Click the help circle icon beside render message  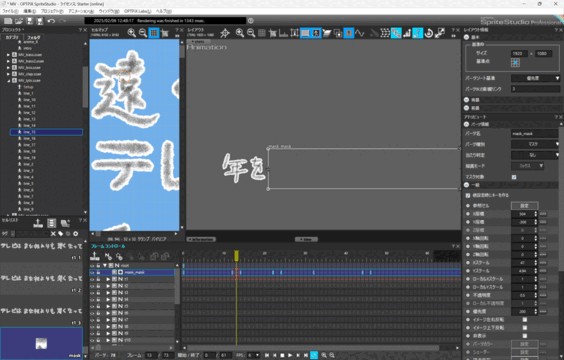pyautogui.click(x=251, y=21)
